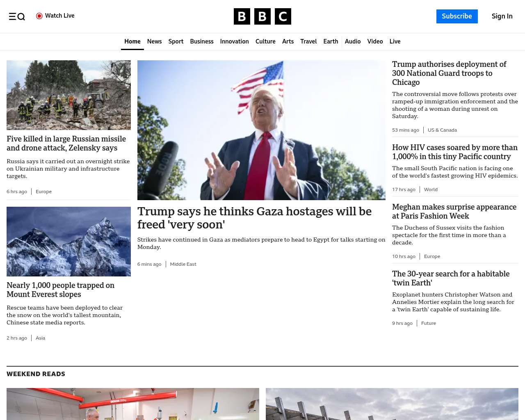Click the Subscribe button
The image size is (525, 420).
[457, 16]
